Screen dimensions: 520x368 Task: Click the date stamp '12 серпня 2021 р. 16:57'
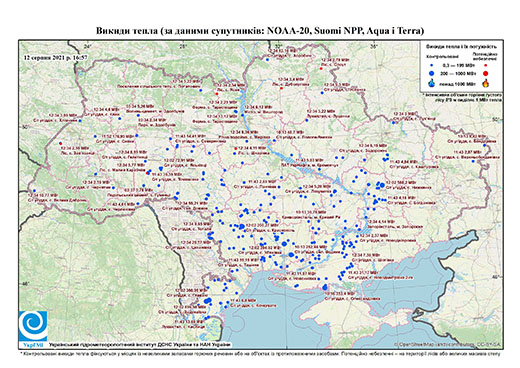[x=55, y=57]
